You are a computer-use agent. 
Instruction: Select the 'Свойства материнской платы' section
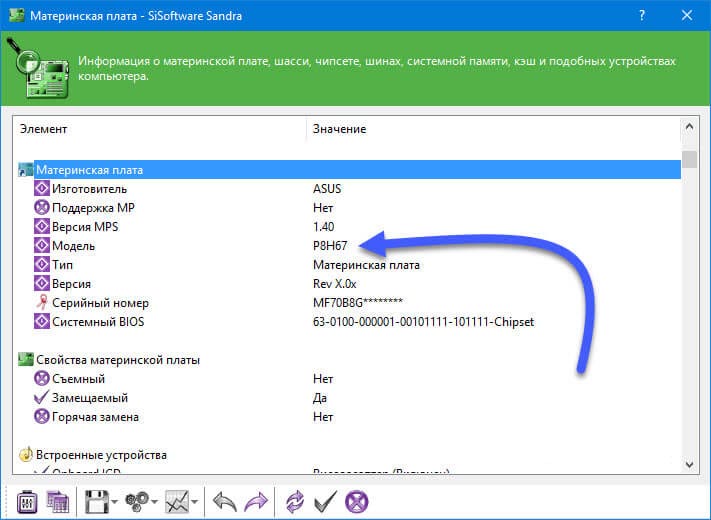(349, 360)
